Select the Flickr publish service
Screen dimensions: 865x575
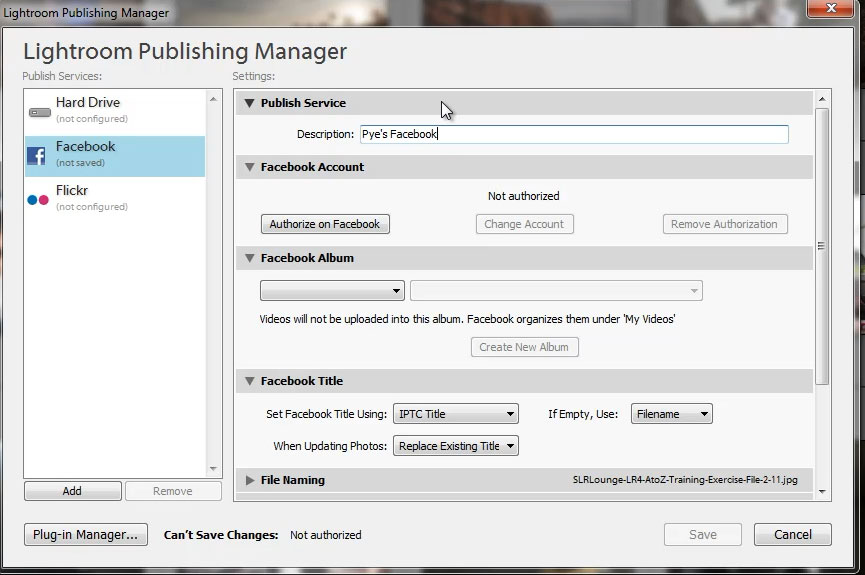coord(115,199)
